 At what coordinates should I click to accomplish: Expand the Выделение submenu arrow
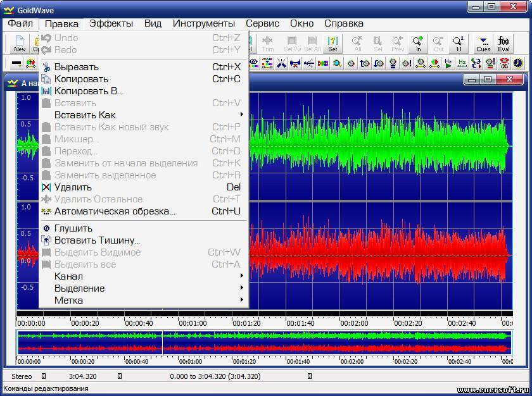241,288
